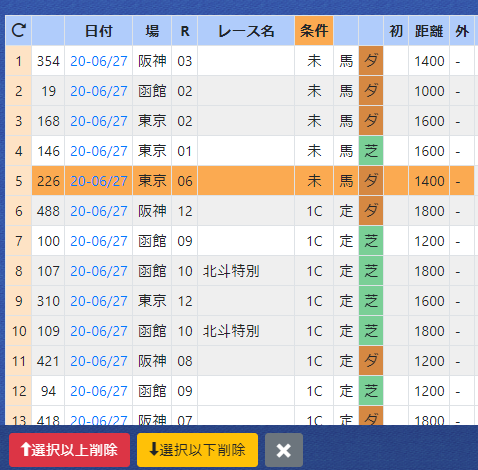
Task: Click 東京 venue cell in row 9
Action: coord(152,301)
